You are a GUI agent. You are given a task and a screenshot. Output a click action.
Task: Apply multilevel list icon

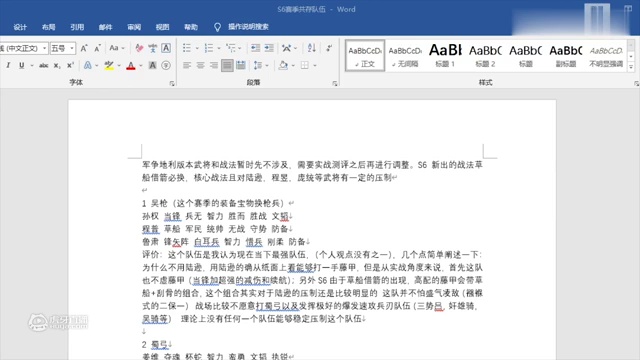coord(231,48)
